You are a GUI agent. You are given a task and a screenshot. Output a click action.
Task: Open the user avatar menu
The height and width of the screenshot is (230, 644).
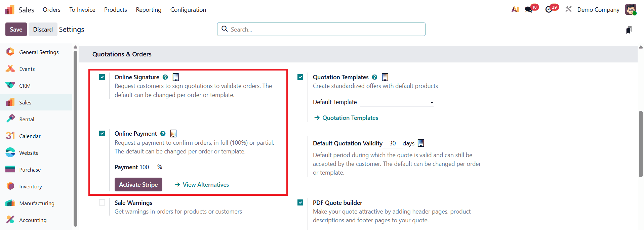(631, 9)
